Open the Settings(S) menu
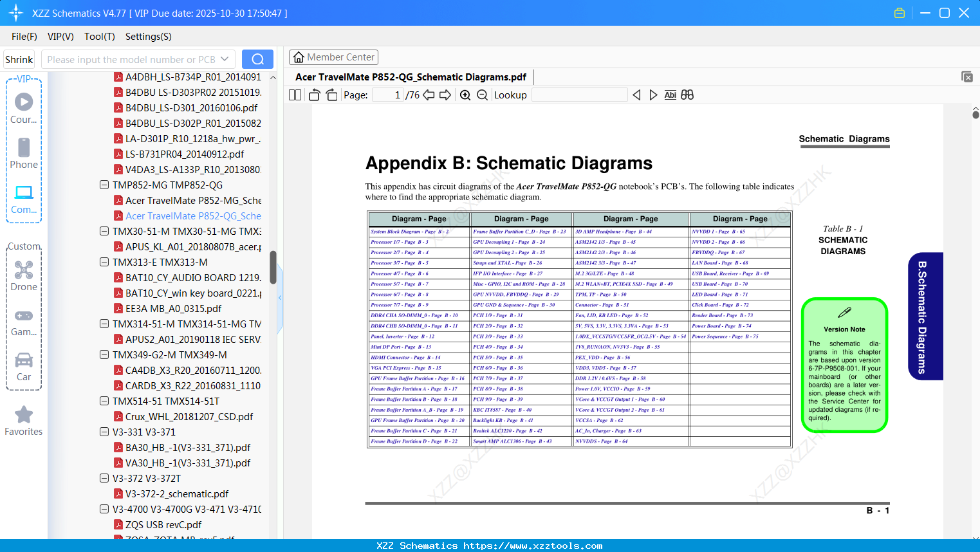 pos(149,37)
